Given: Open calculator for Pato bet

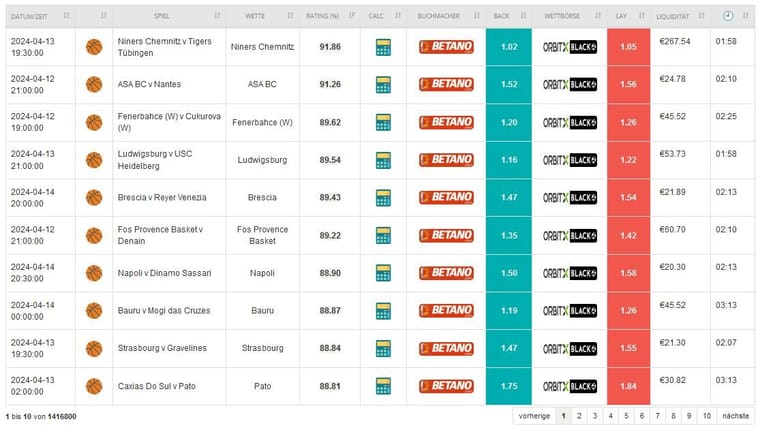Looking at the screenshot, I should tap(382, 386).
